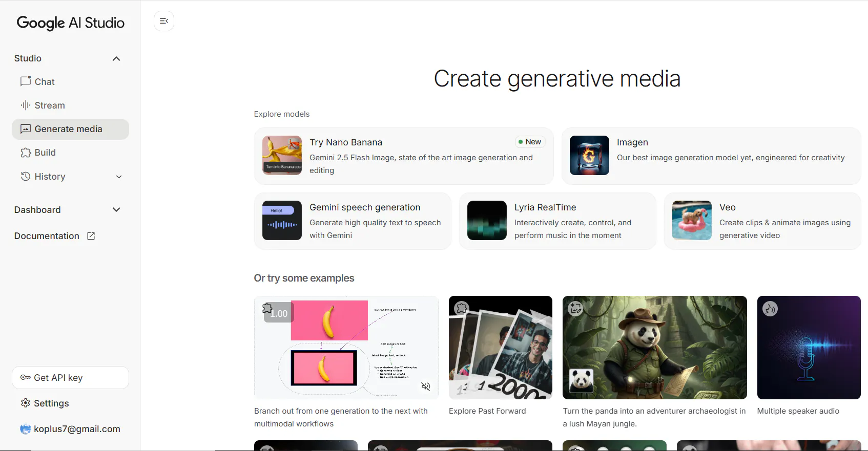This screenshot has width=868, height=451.
Task: Click the "Multiple speaker audio" caption
Action: 798,411
